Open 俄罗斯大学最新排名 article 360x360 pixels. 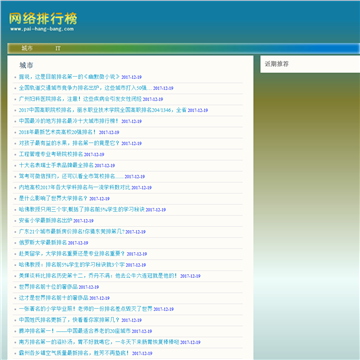point(43,242)
